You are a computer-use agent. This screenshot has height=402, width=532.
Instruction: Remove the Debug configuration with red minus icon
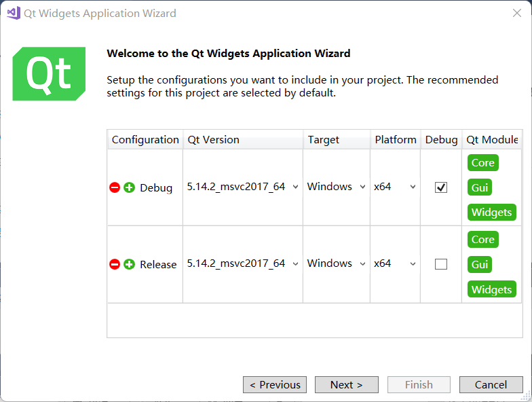(115, 187)
